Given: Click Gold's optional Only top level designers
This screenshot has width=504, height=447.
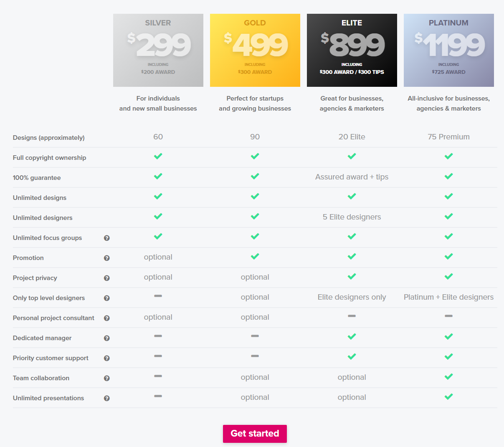Looking at the screenshot, I should click(255, 297).
